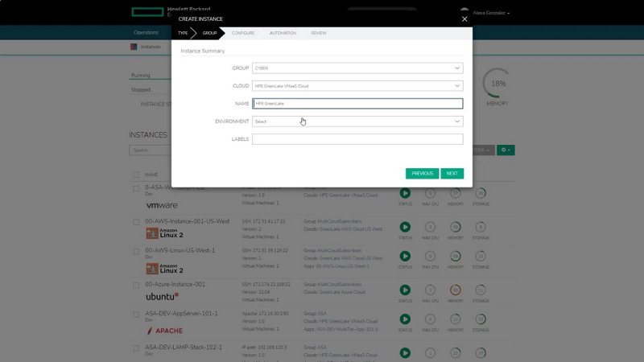Click Memory gauge for ASA-DEV-AppServer-101-1
Viewport: 644px width, 362px height.
455,319
